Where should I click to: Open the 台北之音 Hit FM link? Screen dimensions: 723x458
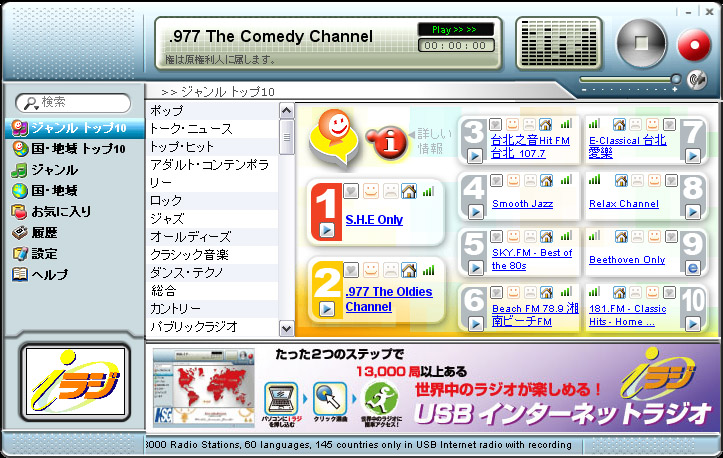coord(530,147)
